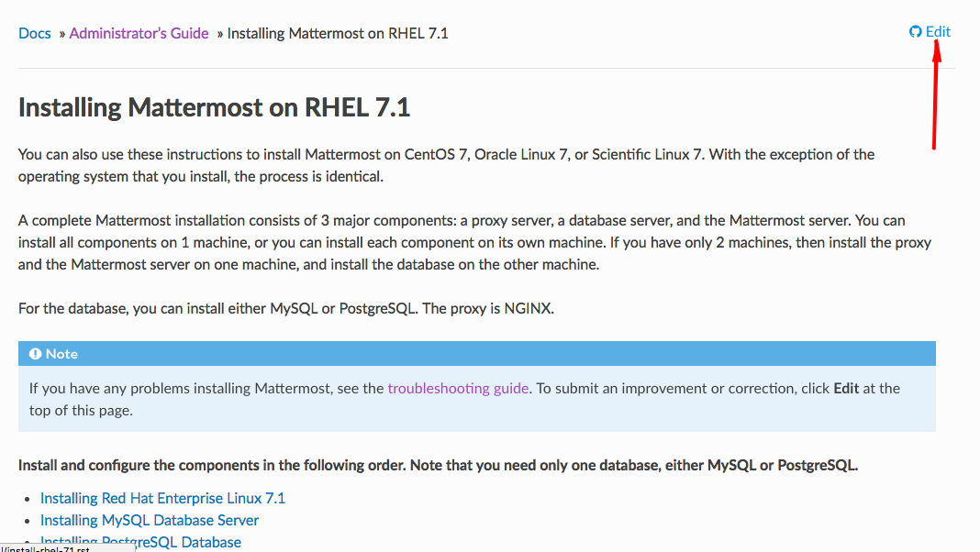Click the blue Note header bar
Viewport: 980px width, 552px height.
click(x=477, y=353)
